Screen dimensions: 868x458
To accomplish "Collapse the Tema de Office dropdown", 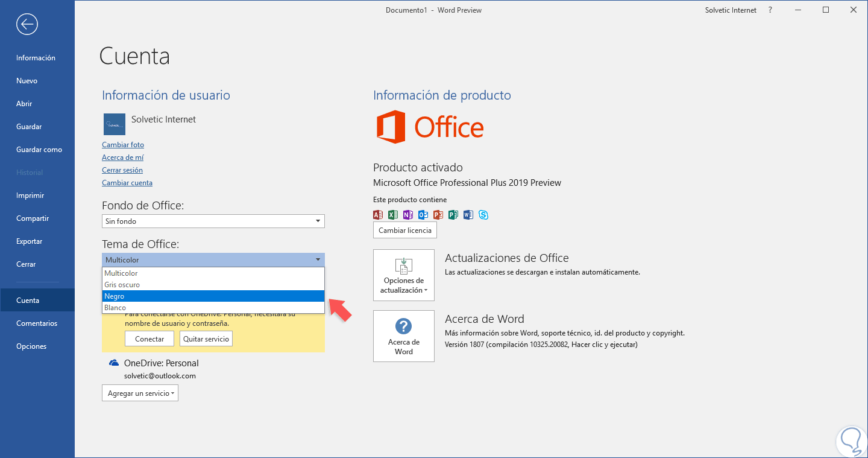I will pos(213,260).
